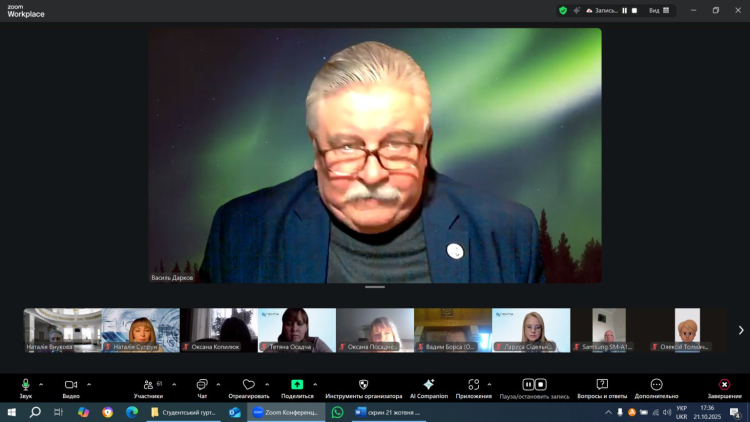The image size is (750, 422).
Task: Select Лариса's video thumbnail in gallery strip
Action: click(x=531, y=329)
